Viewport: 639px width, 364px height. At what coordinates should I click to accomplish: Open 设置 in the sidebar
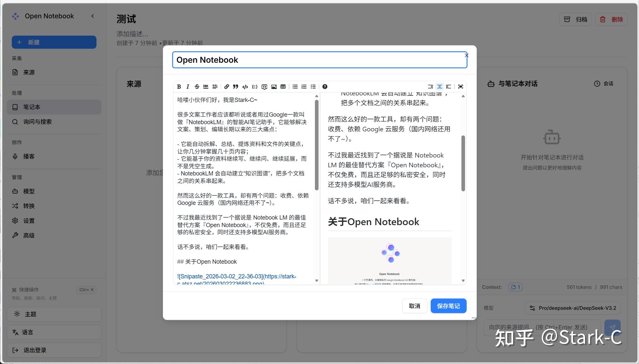pos(54,221)
